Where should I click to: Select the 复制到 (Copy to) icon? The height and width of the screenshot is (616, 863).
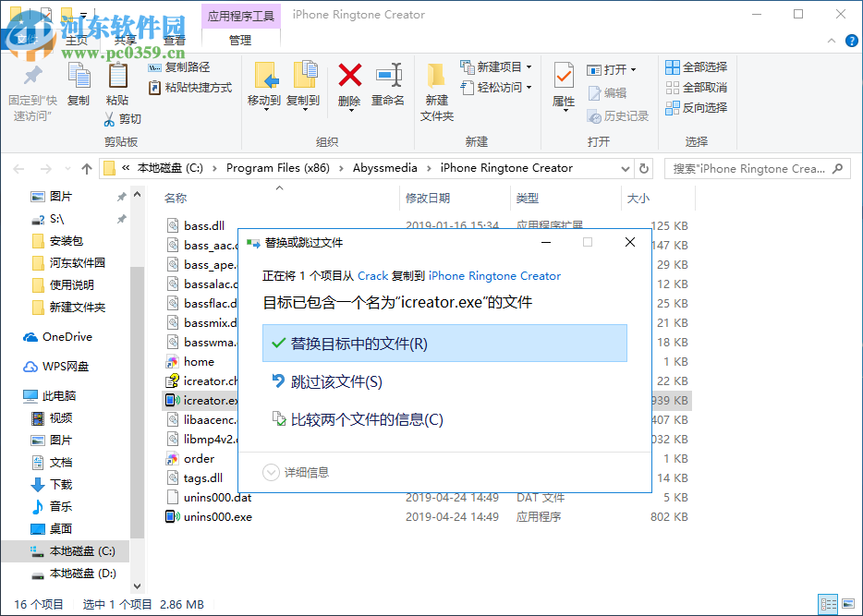305,83
